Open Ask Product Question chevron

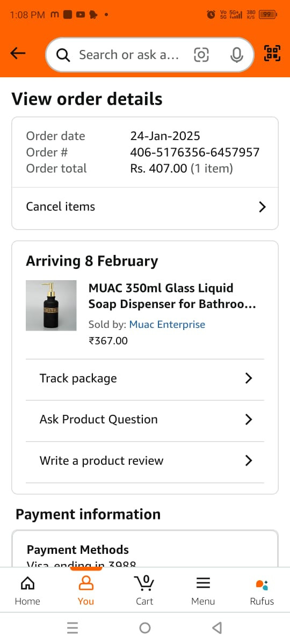click(248, 419)
